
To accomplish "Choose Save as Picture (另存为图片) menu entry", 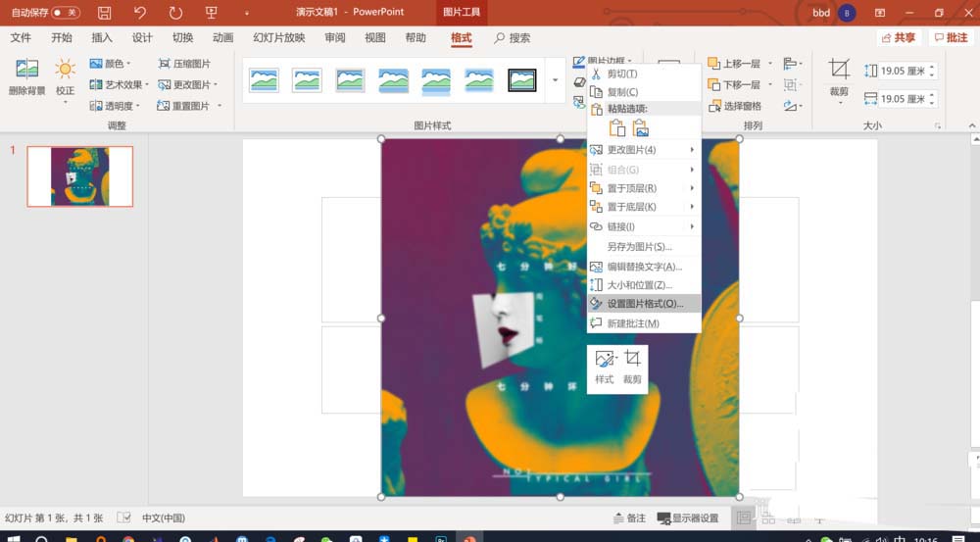I will [x=644, y=246].
